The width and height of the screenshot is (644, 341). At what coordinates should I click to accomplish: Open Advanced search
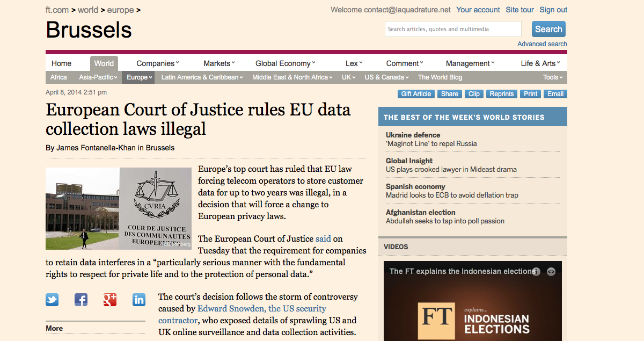(x=542, y=44)
